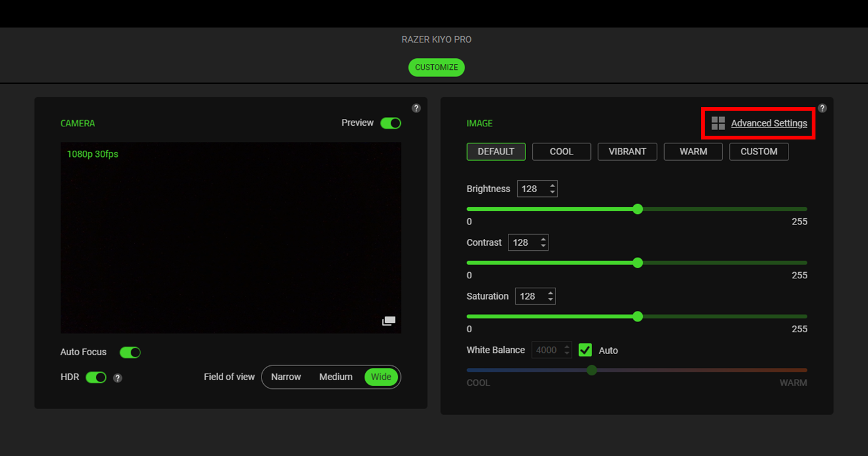Image resolution: width=868 pixels, height=456 pixels.
Task: Increase Saturation using the stepper arrow
Action: (549, 293)
